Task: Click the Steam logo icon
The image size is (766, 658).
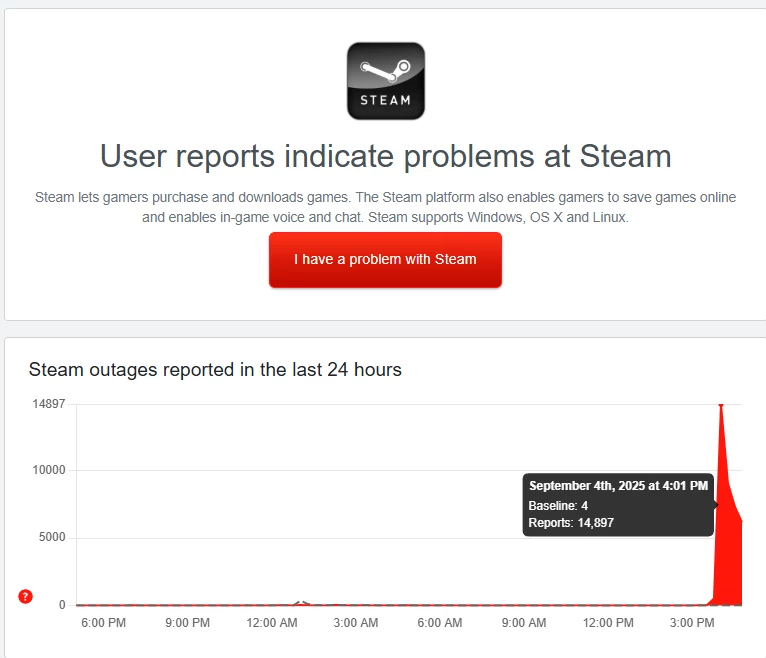Action: (385, 81)
